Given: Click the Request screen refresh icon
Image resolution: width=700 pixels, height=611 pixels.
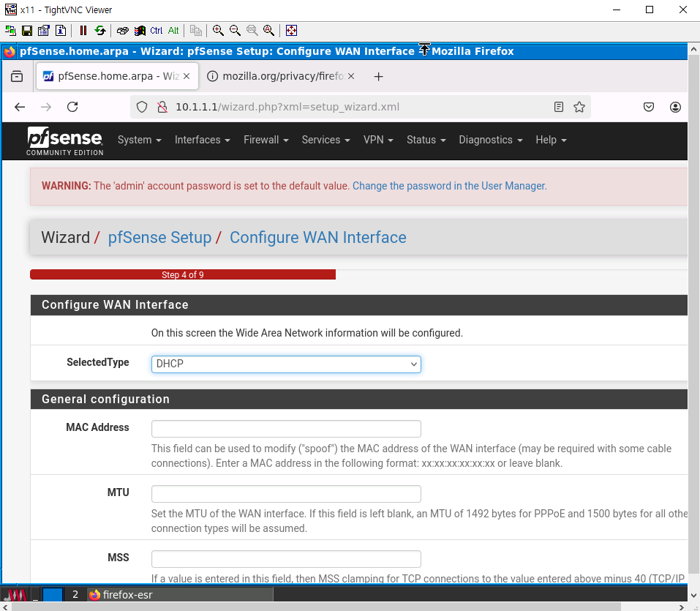Looking at the screenshot, I should pos(100,31).
